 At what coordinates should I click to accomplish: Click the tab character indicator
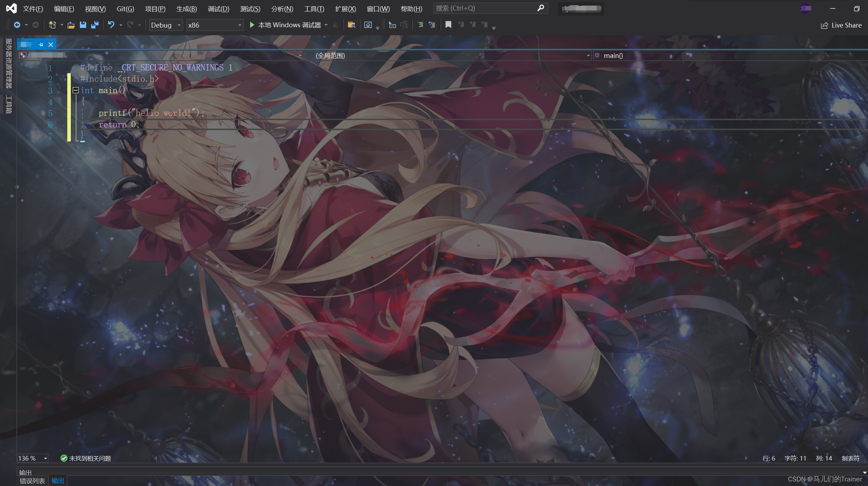tap(850, 458)
